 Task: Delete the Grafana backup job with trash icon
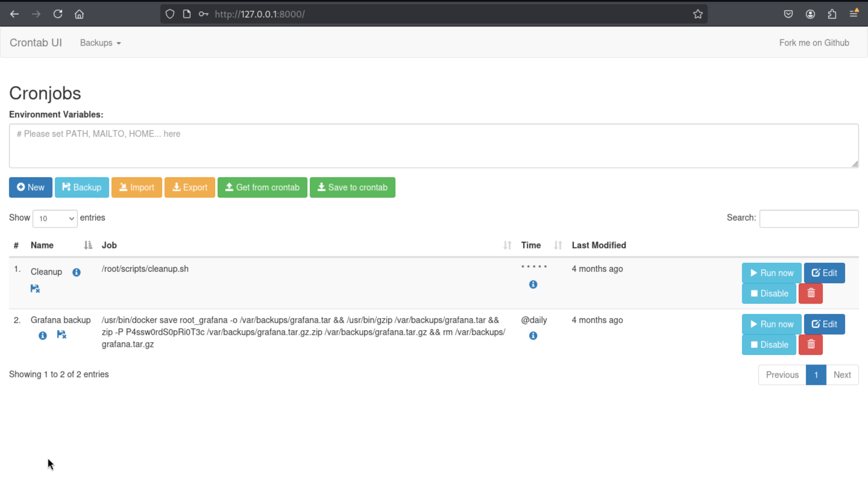[810, 344]
